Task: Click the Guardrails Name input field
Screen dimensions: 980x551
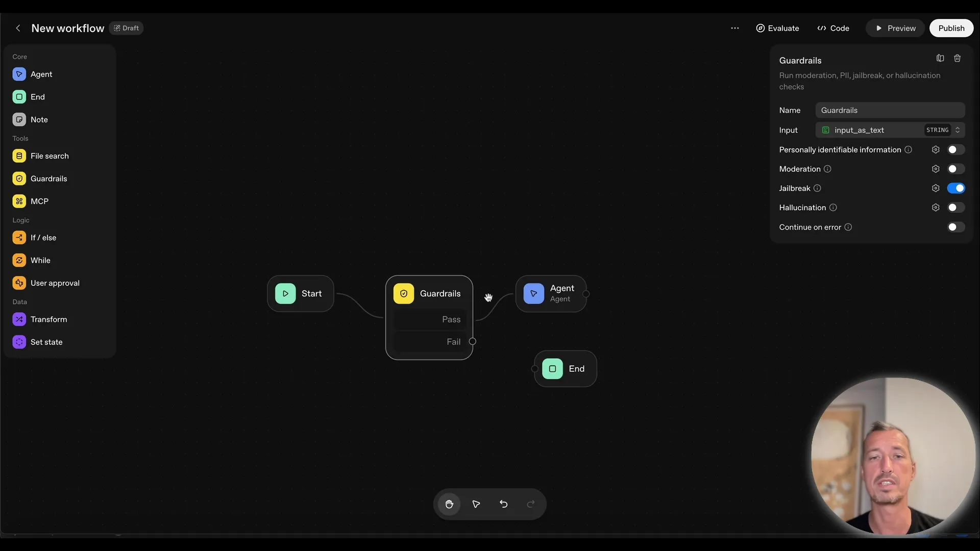Action: tap(889, 110)
